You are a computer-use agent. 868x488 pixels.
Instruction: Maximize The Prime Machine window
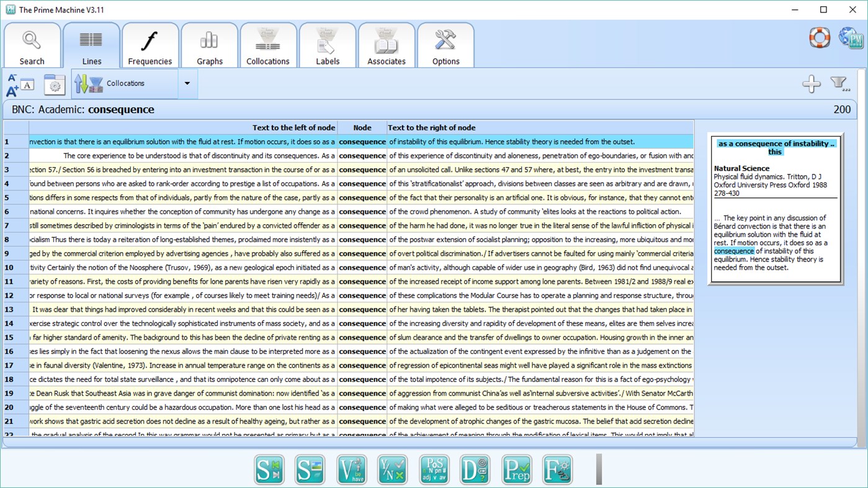(x=823, y=9)
